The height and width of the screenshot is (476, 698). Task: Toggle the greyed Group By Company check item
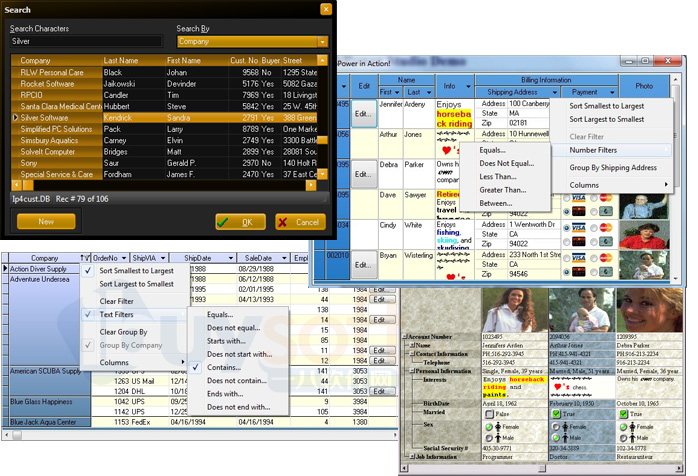click(135, 345)
